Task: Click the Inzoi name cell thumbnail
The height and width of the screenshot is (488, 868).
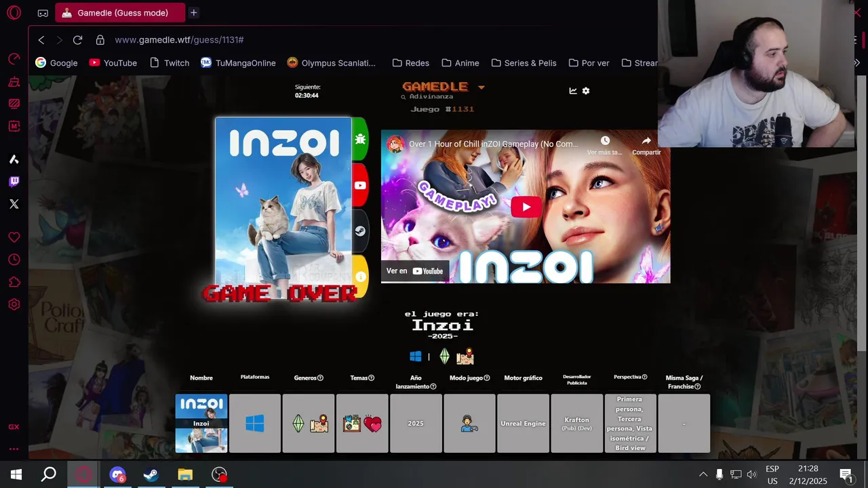Action: pyautogui.click(x=201, y=424)
